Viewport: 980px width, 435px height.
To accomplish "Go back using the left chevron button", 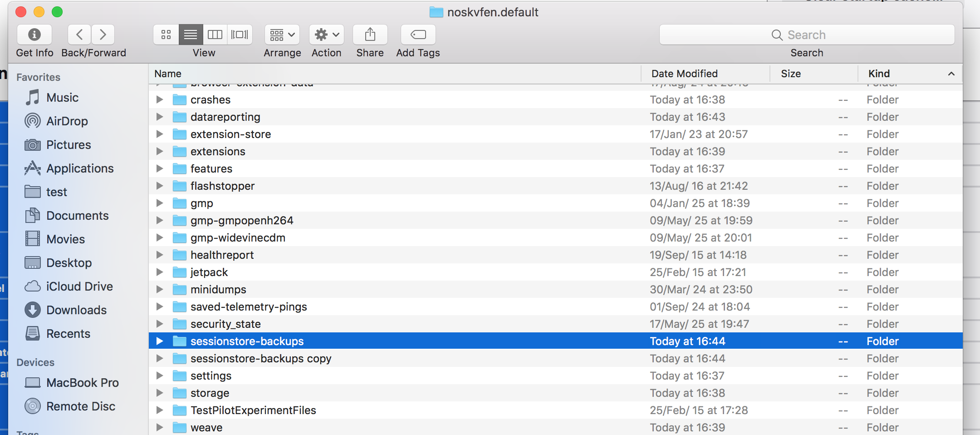I will [x=79, y=35].
